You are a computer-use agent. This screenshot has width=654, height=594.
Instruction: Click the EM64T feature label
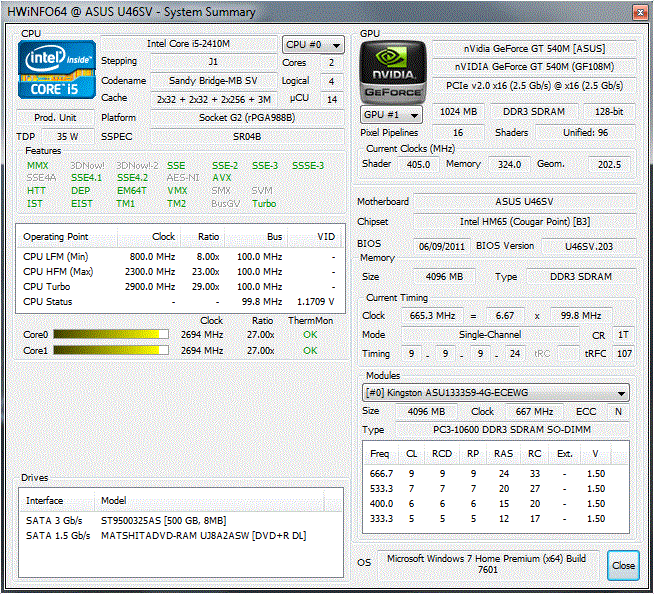point(132,191)
